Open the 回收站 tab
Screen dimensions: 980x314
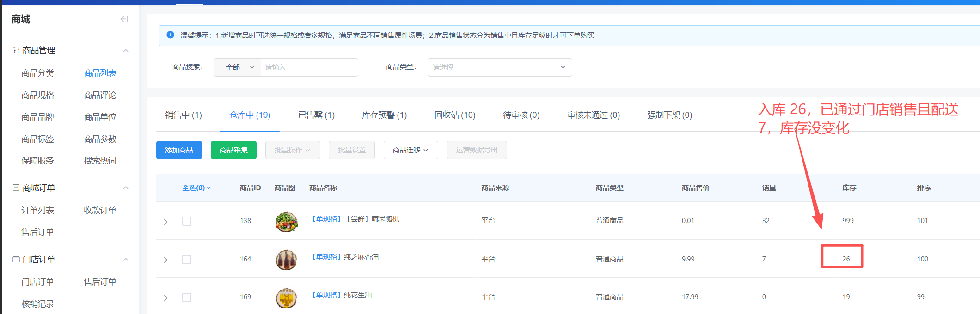click(454, 115)
